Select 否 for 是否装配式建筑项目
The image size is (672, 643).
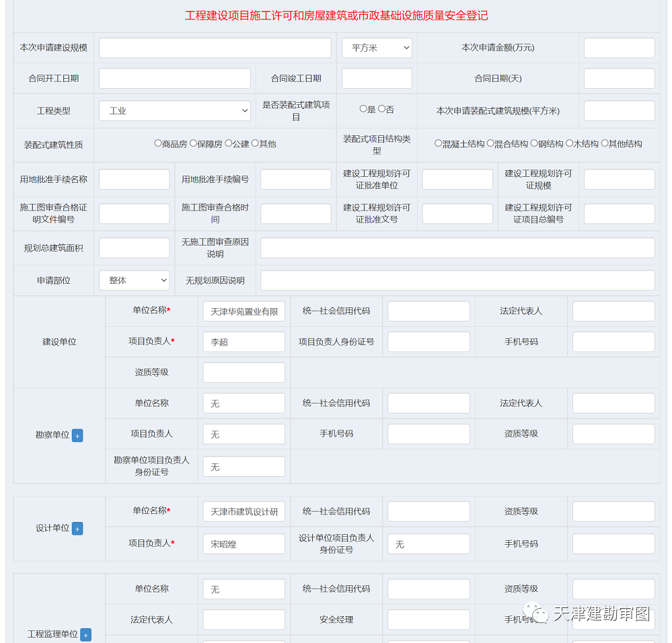pos(381,109)
